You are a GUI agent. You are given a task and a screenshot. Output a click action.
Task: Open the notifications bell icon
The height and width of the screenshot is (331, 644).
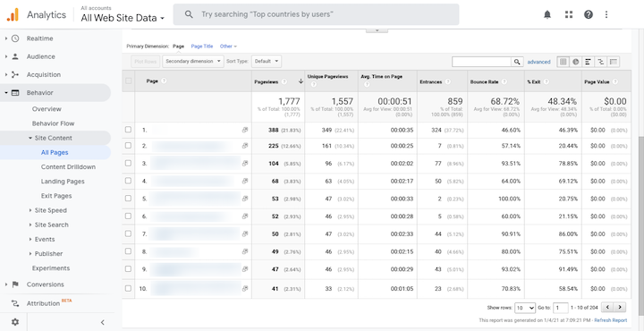(x=547, y=15)
